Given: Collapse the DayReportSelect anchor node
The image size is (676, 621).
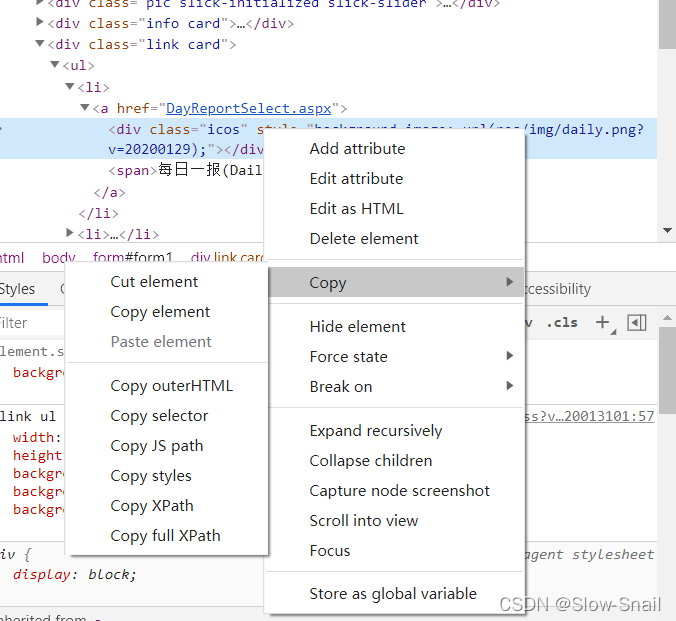Looking at the screenshot, I should coord(85,107).
